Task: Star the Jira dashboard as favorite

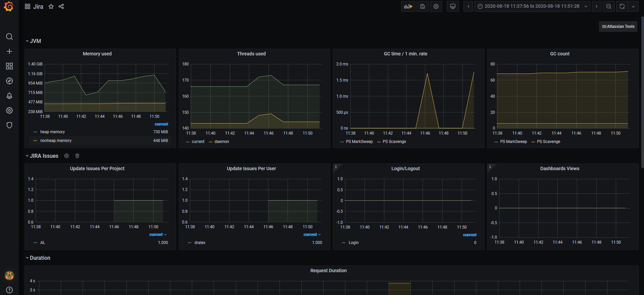Action: [51, 6]
